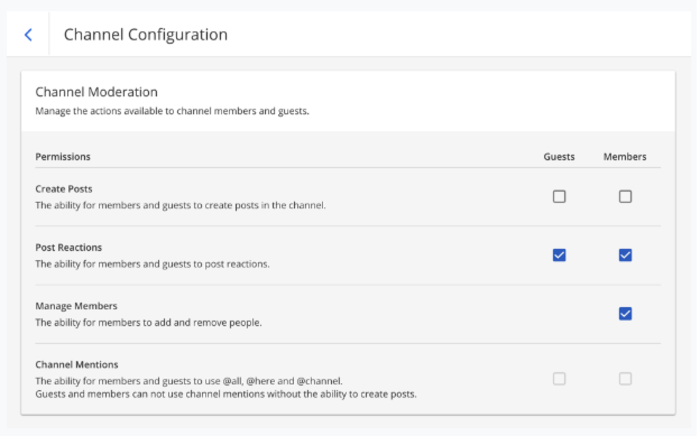Click the Manage Members description text
This screenshot has width=700, height=436.
click(x=149, y=323)
